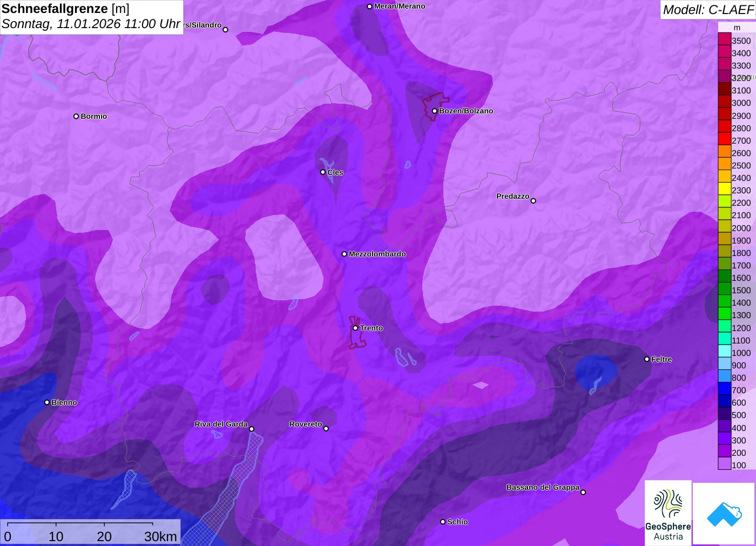Click the Mezzolombardo label
The image size is (756, 546).
coord(377,254)
